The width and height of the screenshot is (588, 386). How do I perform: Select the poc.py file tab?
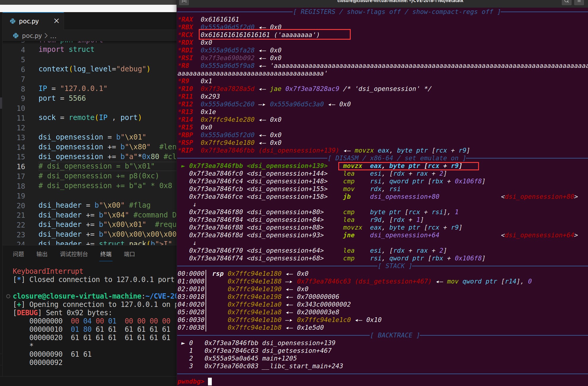(29, 21)
